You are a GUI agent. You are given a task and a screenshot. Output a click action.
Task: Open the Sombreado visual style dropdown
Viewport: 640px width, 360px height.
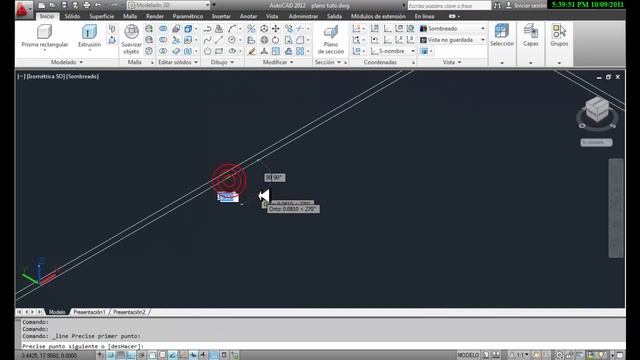click(452, 29)
